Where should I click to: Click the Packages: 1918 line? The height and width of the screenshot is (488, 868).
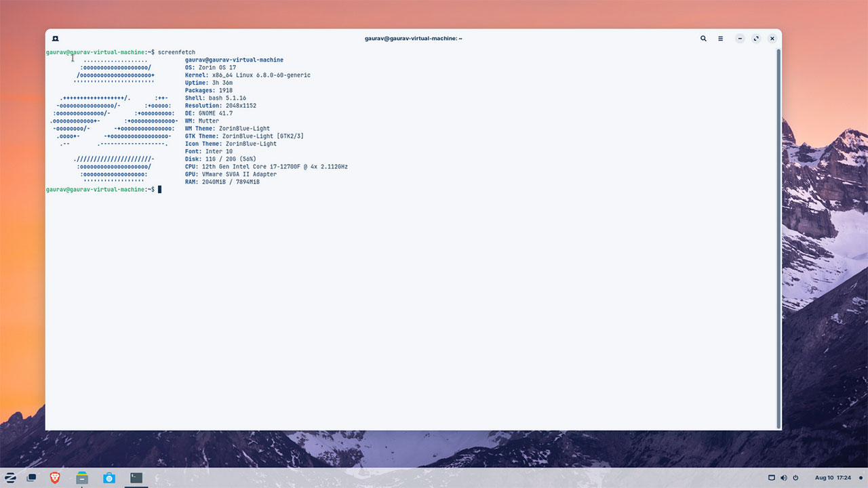click(208, 90)
